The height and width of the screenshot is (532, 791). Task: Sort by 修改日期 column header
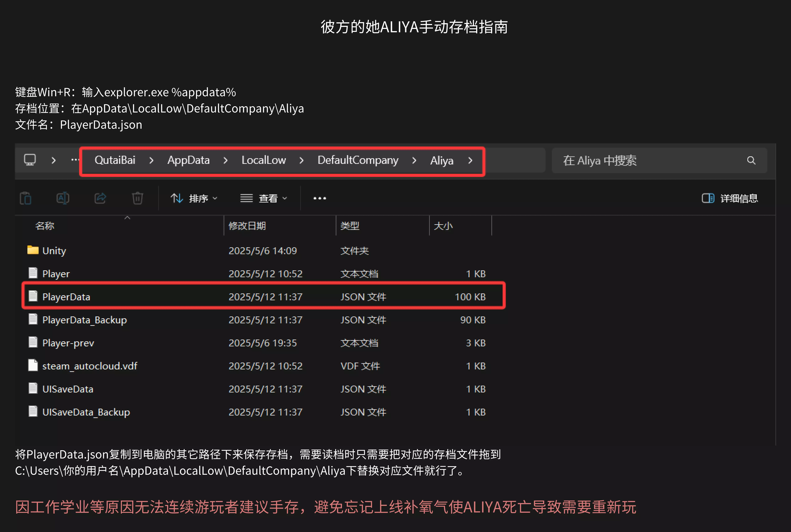click(x=247, y=226)
